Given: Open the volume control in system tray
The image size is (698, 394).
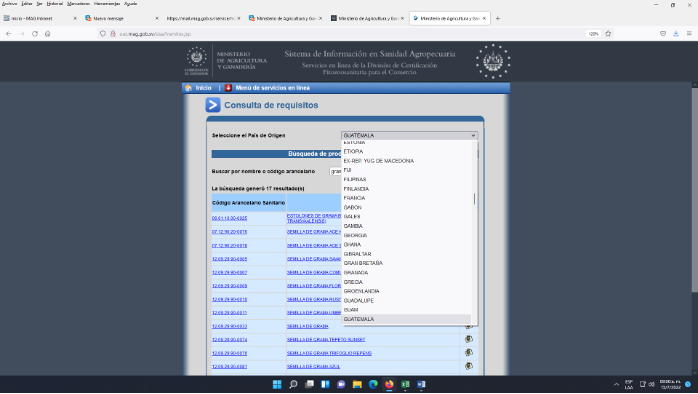Looking at the screenshot, I should tap(651, 384).
